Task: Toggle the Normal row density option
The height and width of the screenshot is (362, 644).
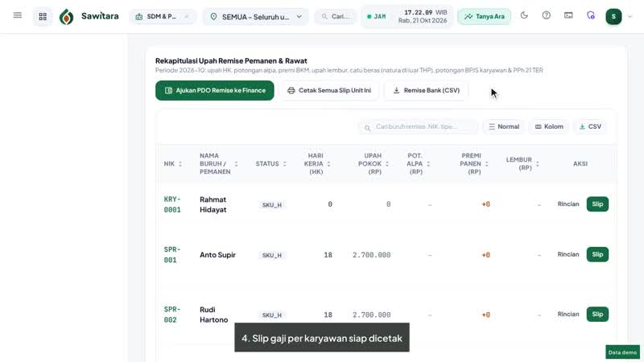Action: coord(504,126)
